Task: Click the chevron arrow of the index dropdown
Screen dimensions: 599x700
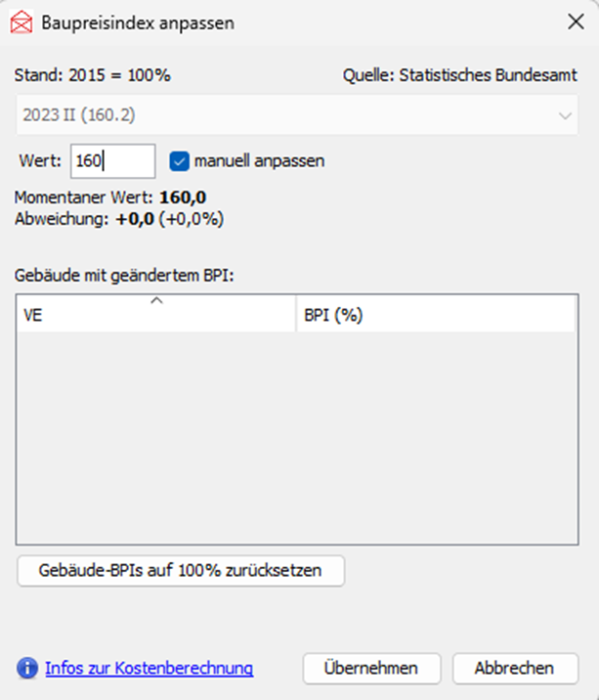Action: (x=564, y=115)
